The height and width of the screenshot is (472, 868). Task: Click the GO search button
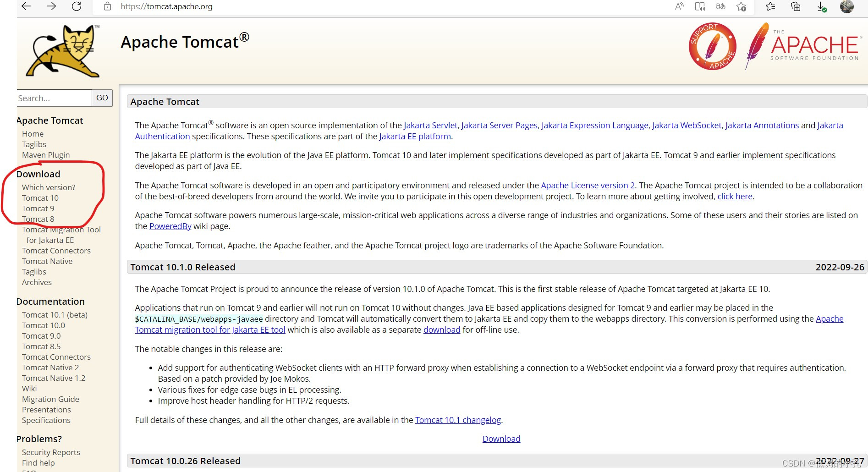[102, 98]
